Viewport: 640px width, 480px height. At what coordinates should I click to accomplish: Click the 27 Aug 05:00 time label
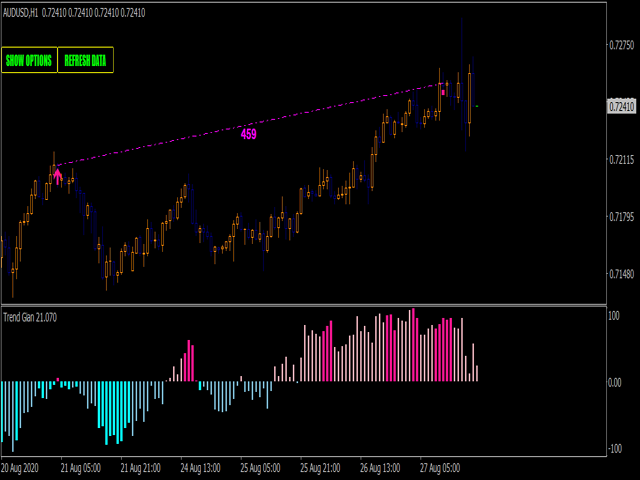click(x=440, y=468)
